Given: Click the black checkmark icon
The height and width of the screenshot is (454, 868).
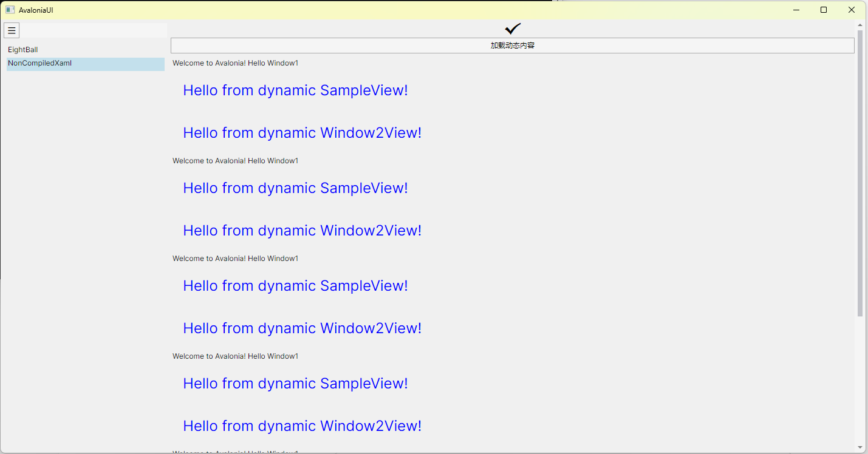Looking at the screenshot, I should point(513,29).
